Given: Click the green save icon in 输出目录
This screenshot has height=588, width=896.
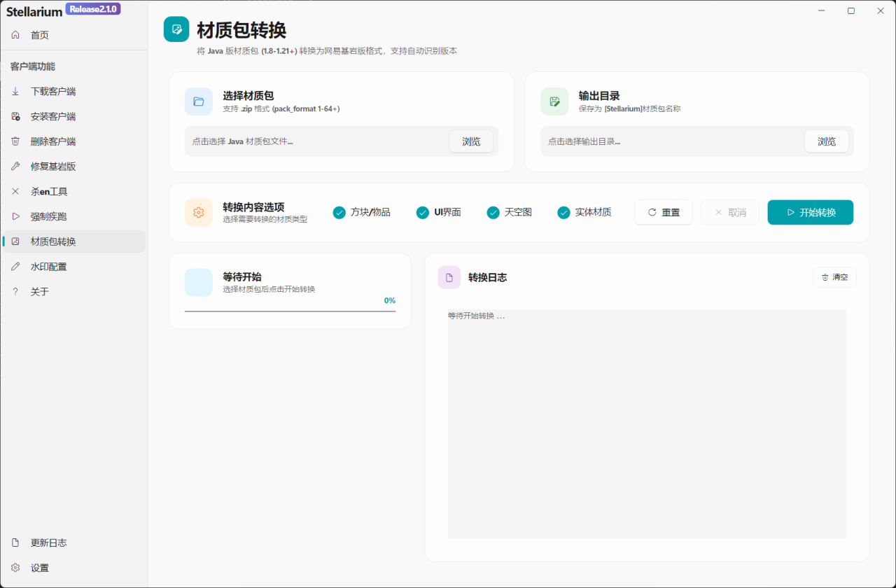Looking at the screenshot, I should click(x=554, y=101).
